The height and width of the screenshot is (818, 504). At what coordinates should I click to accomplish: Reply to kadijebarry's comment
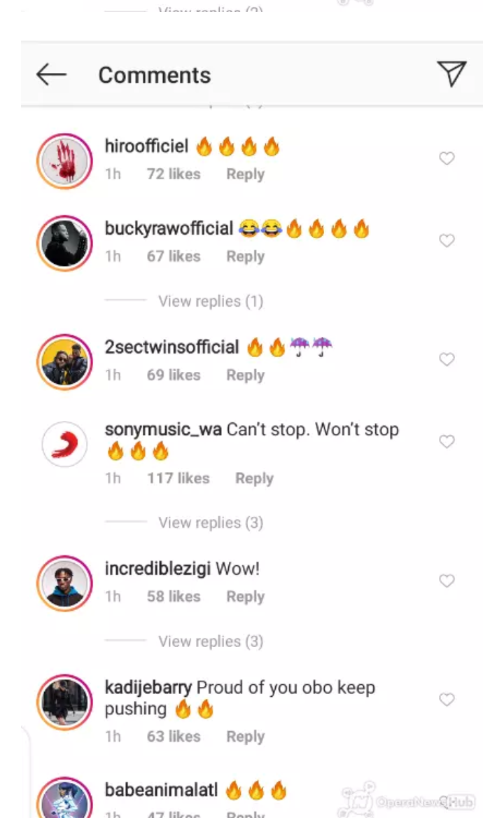245,737
